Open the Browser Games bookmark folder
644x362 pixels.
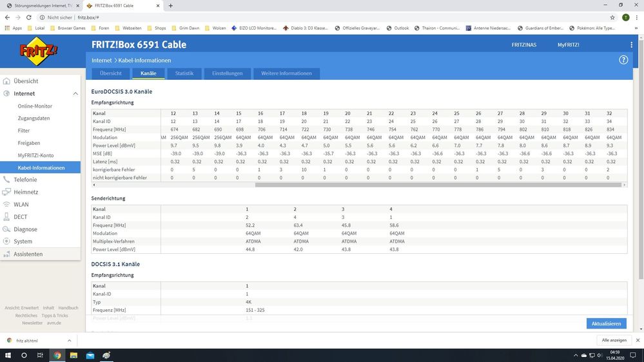pyautogui.click(x=68, y=28)
